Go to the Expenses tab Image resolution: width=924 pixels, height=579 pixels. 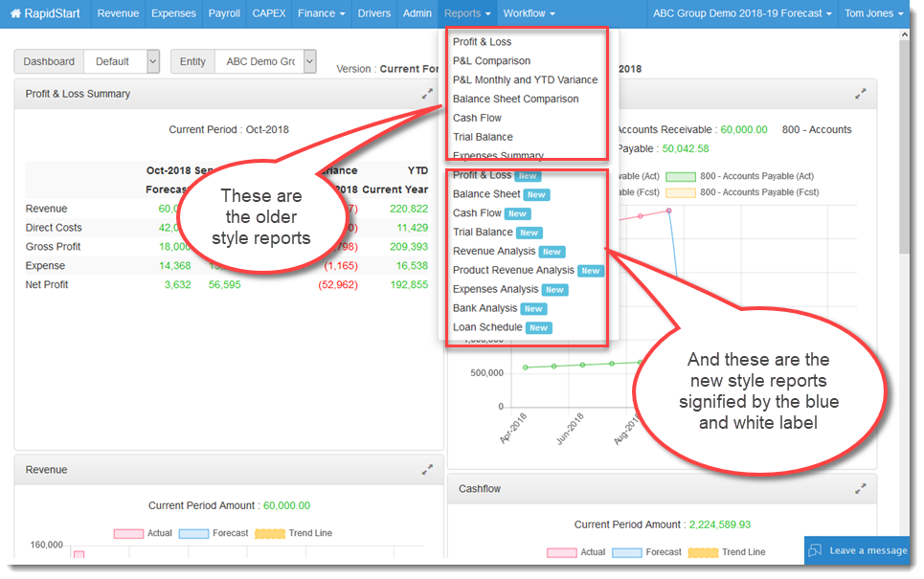click(x=173, y=13)
